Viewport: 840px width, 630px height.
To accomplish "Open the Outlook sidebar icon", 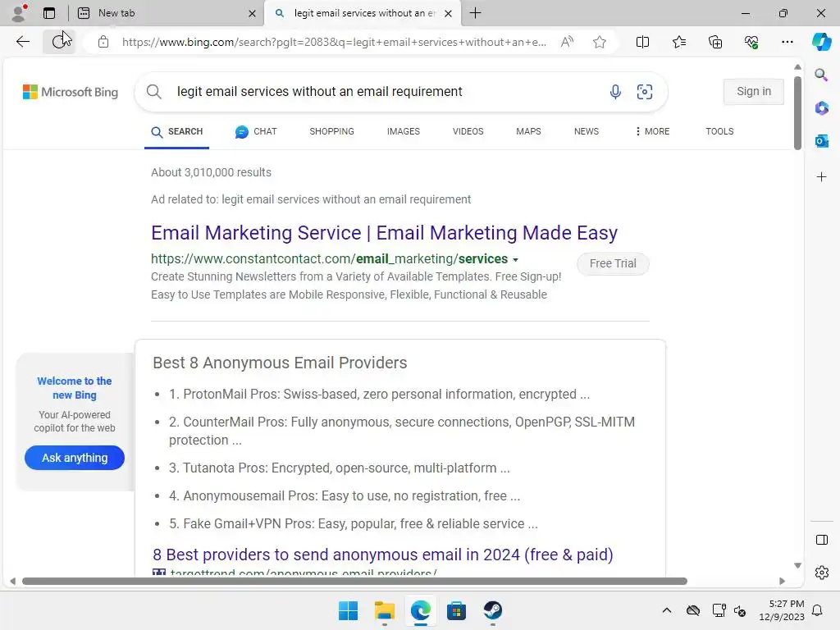I will pyautogui.click(x=821, y=141).
